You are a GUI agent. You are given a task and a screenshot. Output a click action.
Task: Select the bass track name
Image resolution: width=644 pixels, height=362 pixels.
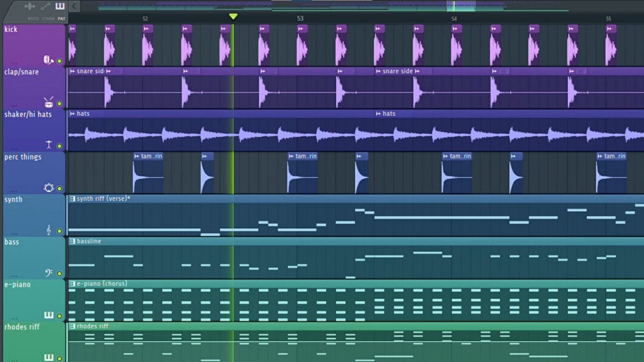tap(12, 242)
